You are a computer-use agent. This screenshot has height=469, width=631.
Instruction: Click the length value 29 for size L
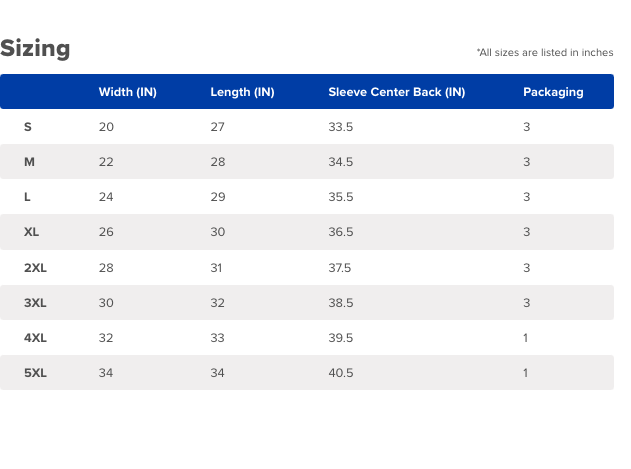pos(218,197)
